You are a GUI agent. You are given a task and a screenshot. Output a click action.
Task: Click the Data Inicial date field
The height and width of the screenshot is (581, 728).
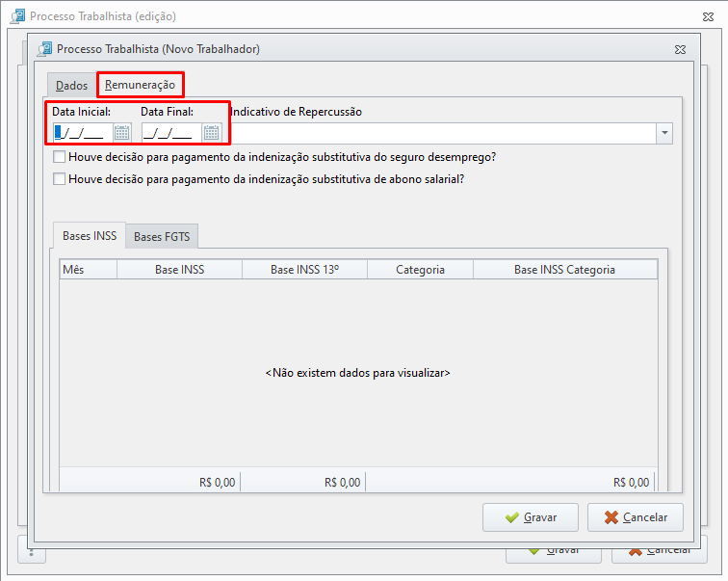coord(83,133)
